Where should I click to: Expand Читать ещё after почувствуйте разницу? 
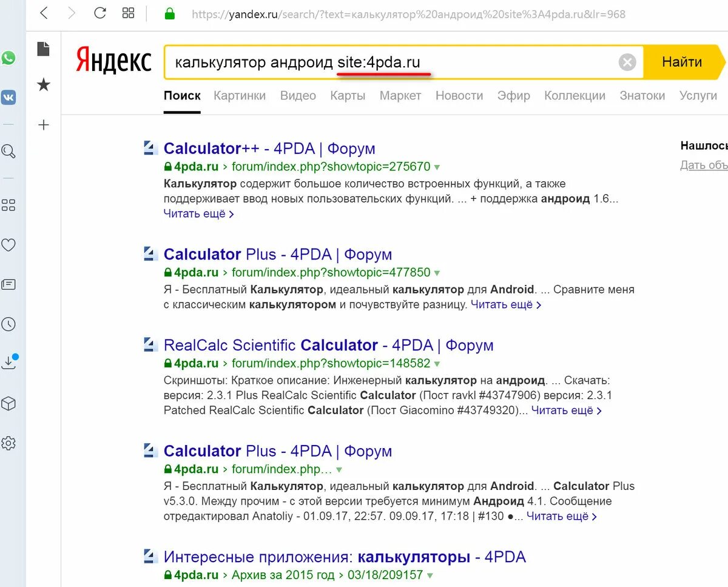506,304
